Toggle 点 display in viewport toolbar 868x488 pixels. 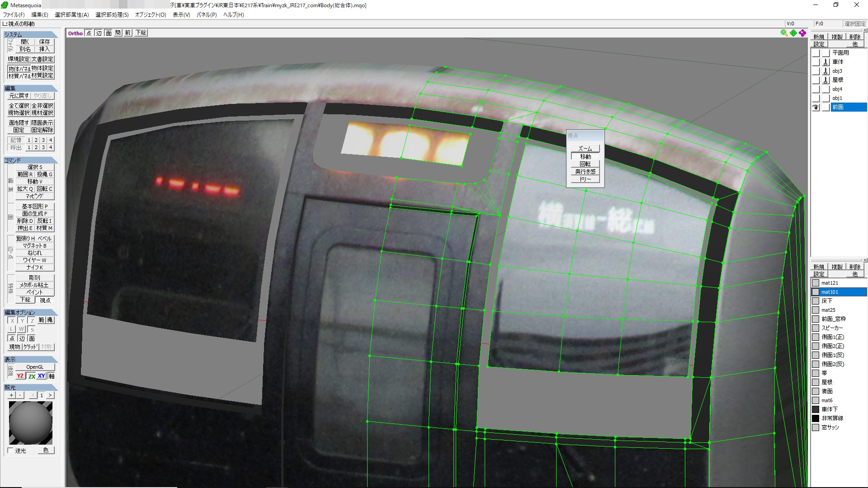pyautogui.click(x=89, y=33)
